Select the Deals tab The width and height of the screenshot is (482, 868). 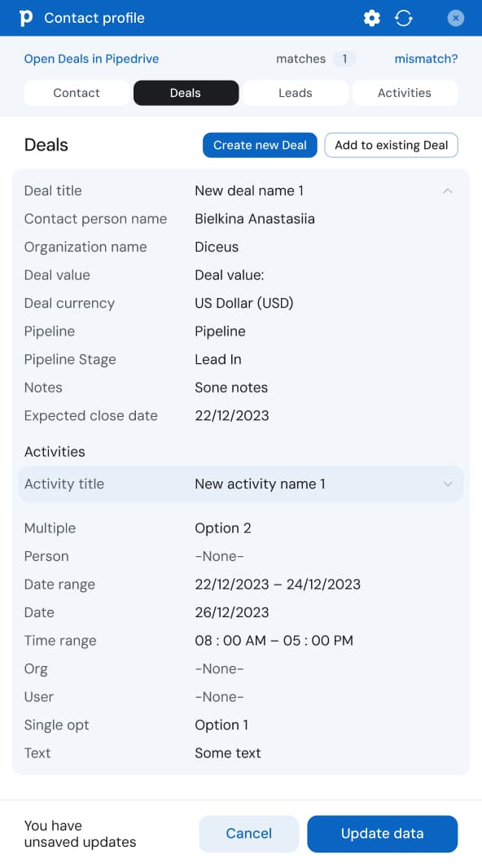186,93
